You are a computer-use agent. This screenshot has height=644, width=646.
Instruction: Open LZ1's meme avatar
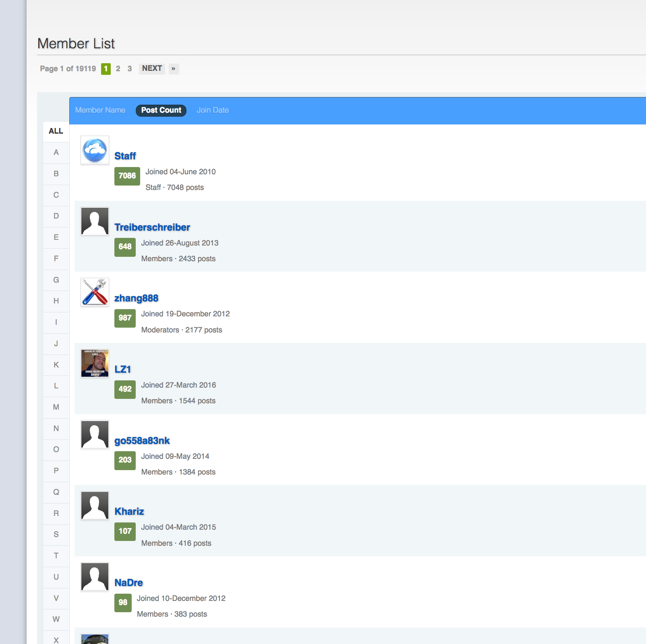95,363
